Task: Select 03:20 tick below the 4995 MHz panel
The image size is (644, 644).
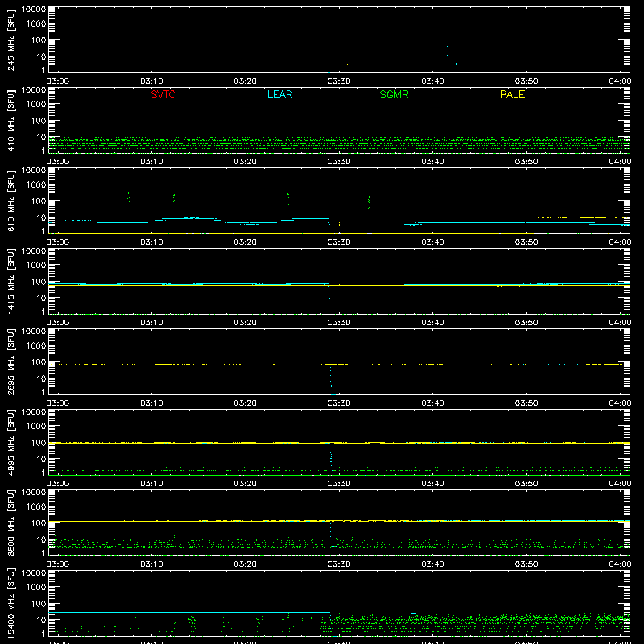Action: [x=246, y=484]
